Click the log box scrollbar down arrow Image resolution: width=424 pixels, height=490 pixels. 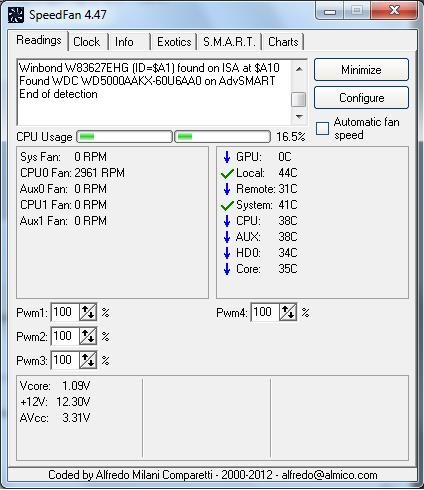coord(299,117)
